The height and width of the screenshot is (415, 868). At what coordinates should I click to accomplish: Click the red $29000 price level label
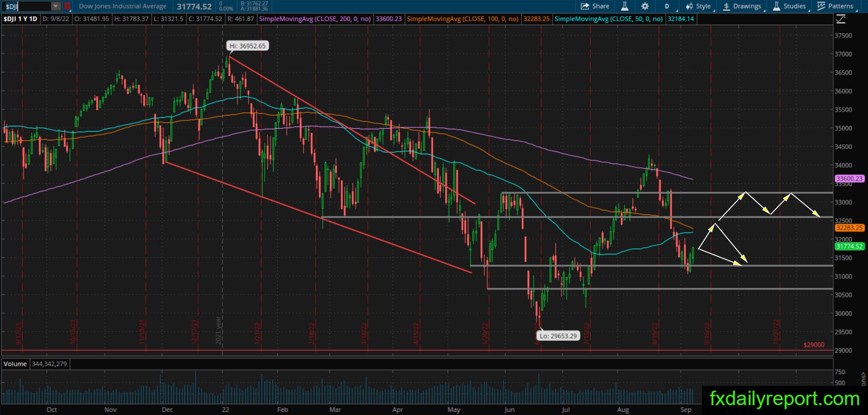click(814, 345)
